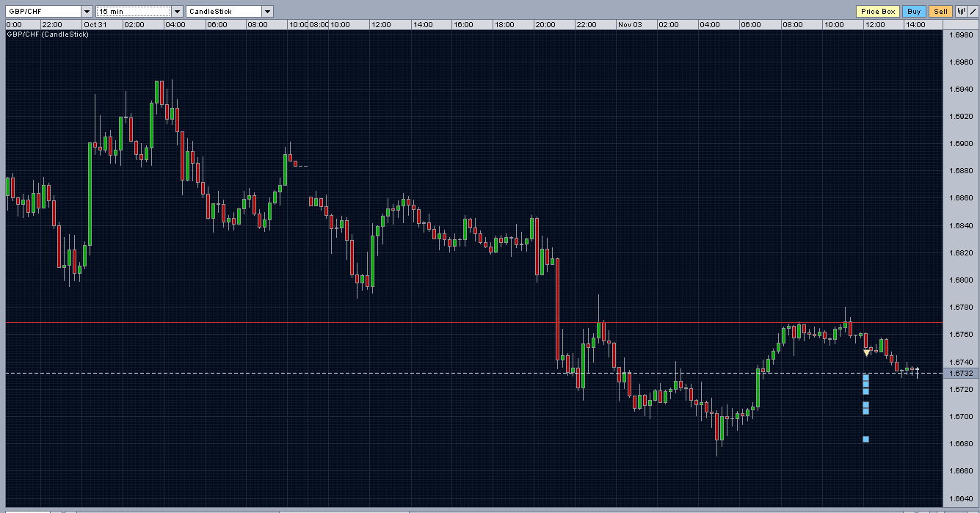Click the GBP/CHF (CandleStick) chart title label
The width and height of the screenshot is (980, 513).
pos(48,34)
